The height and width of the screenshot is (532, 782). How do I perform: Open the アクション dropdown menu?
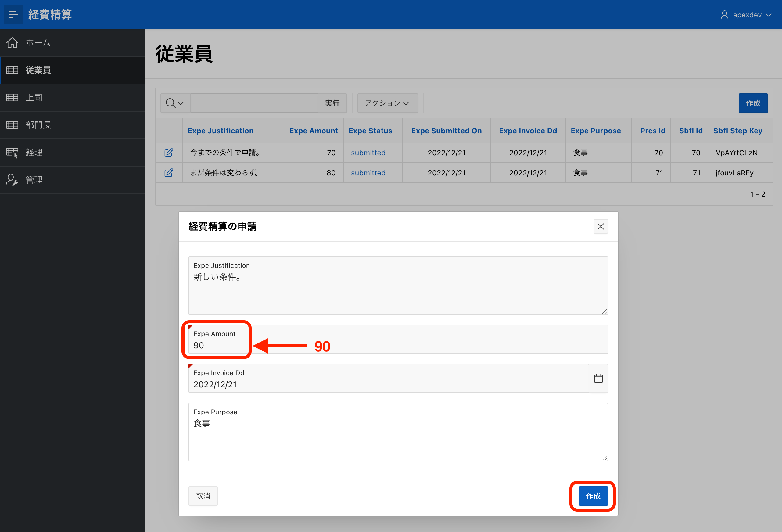tap(387, 103)
